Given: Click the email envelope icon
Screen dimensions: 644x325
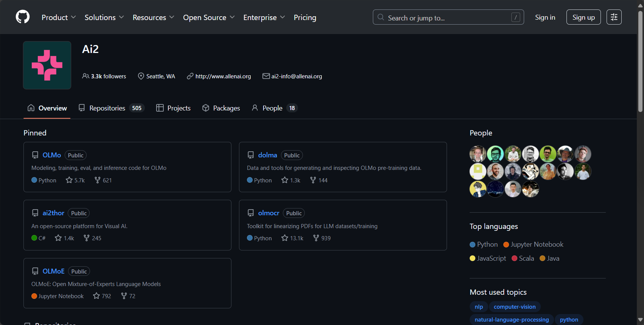Looking at the screenshot, I should (x=266, y=76).
